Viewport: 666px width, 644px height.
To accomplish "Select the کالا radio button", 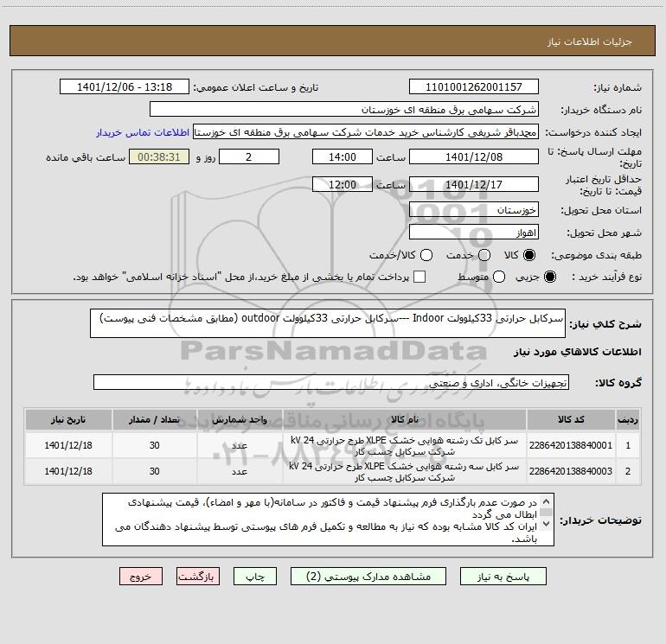I will [x=528, y=255].
